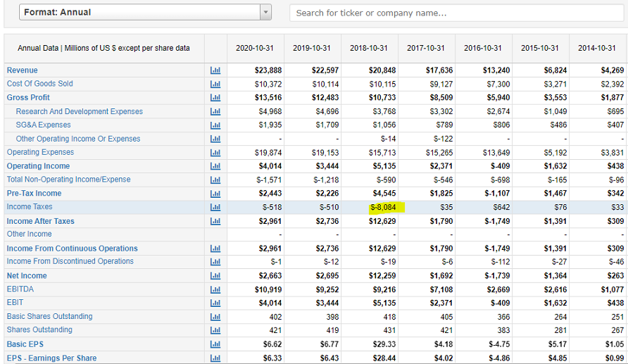
Task: Open the EPS - Earnings Per Share link
Action: [x=51, y=358]
